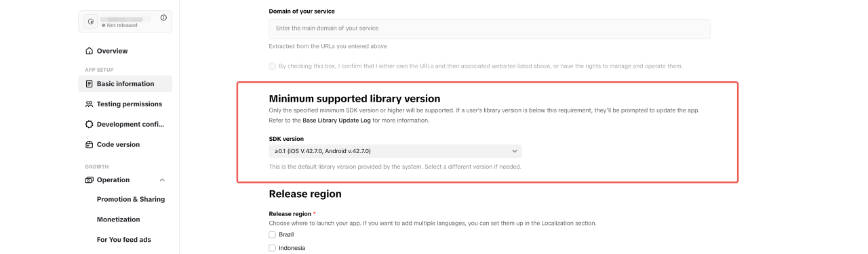Click the "Domain of your service" label
The width and height of the screenshot is (868, 254).
point(302,12)
